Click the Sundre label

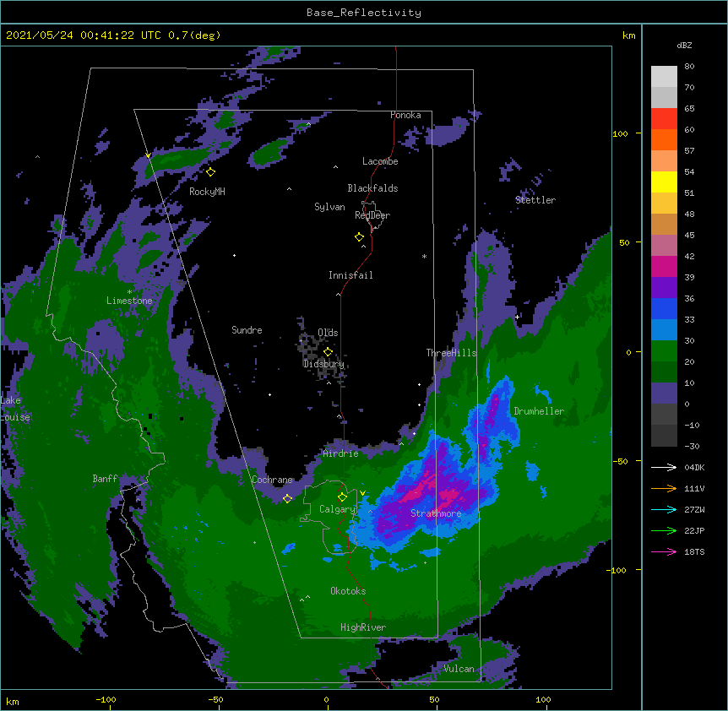(x=247, y=330)
